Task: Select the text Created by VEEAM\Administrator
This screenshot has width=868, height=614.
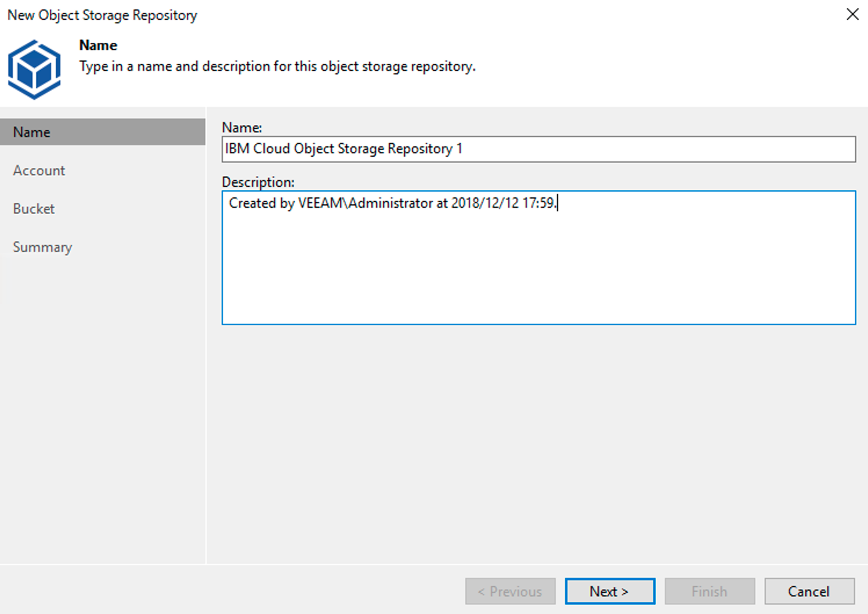Action: pos(325,203)
